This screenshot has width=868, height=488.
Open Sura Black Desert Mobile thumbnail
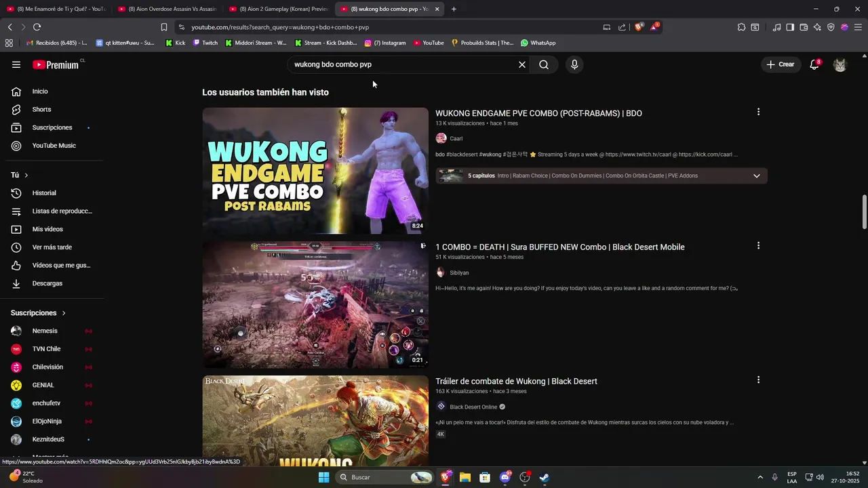315,305
